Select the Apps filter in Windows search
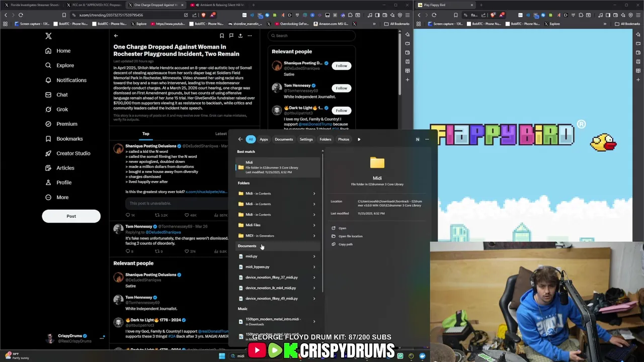 (x=264, y=139)
